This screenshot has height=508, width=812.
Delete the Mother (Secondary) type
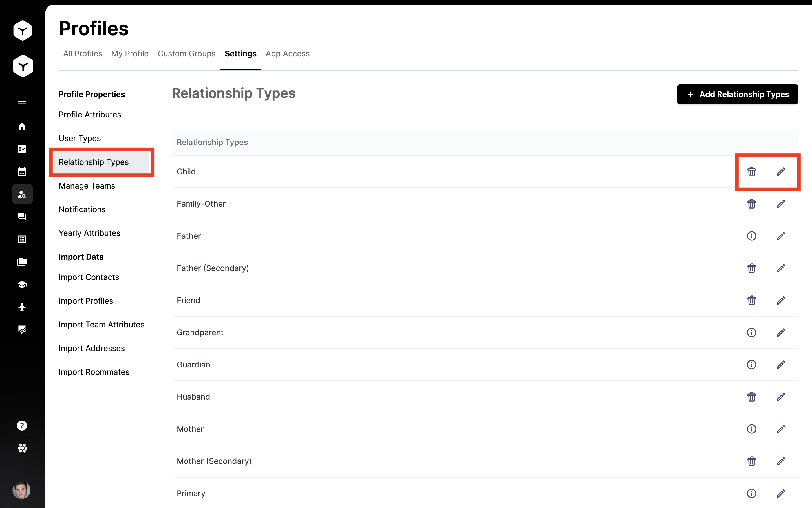click(751, 461)
